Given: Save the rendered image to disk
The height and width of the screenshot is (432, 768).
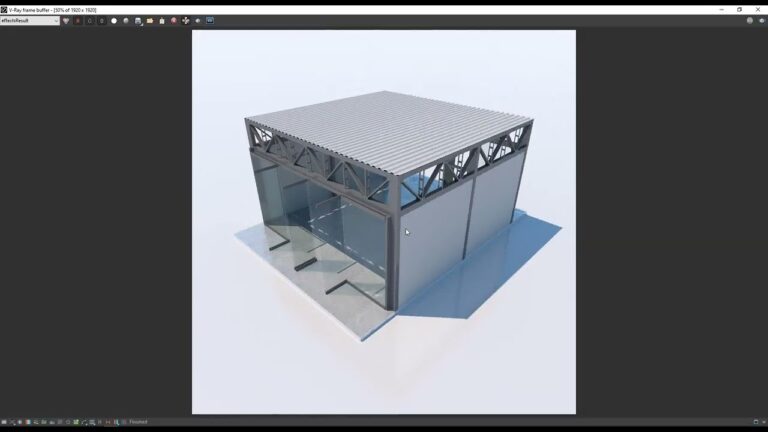Looking at the screenshot, I should coord(138,20).
